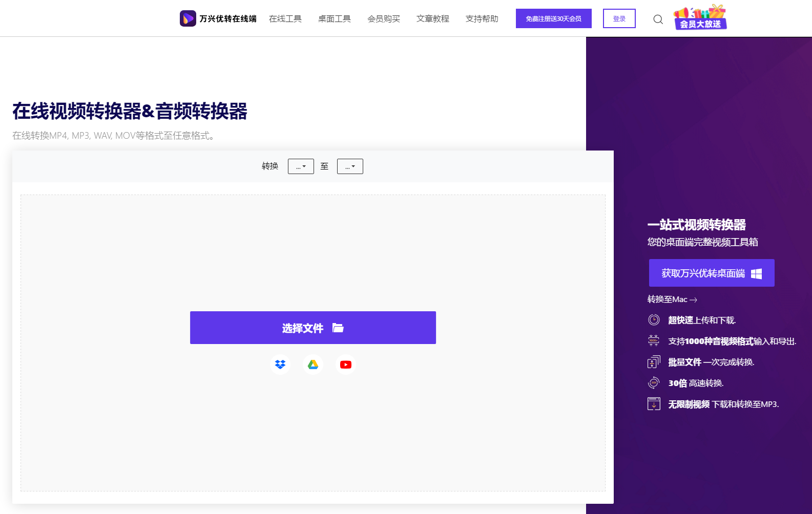
Task: Click 您的桌面端完整视频工具箱 subtitle
Action: (x=703, y=242)
